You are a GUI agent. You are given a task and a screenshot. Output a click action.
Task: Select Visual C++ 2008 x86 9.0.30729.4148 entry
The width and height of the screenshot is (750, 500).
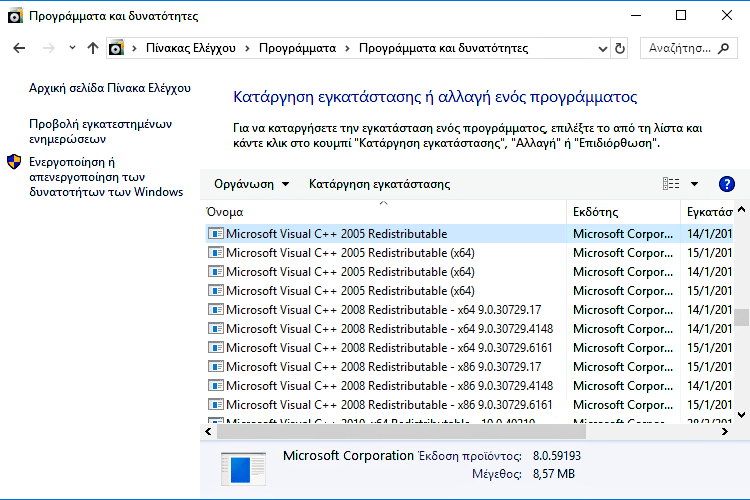[469, 386]
